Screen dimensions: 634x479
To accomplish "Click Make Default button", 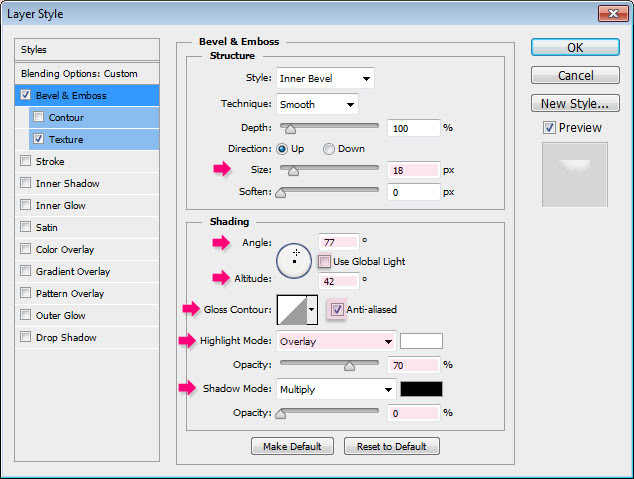I will 292,446.
